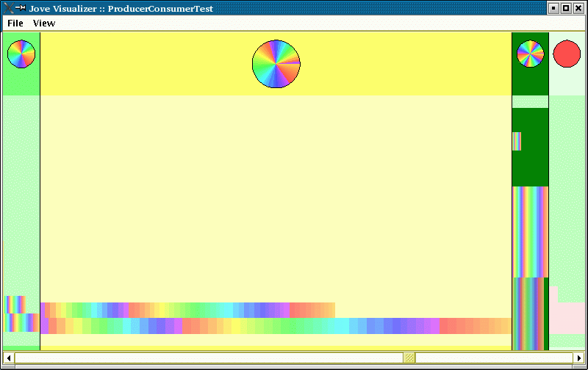
Task: Click the tall bright rainbow stripes in dark green column
Action: click(530, 232)
